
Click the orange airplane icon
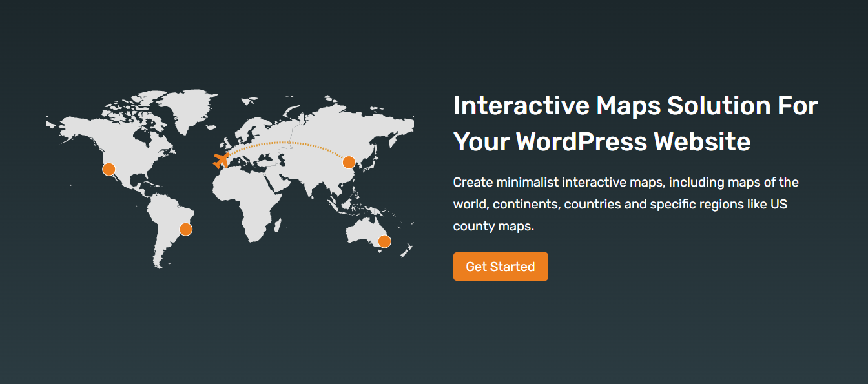click(x=221, y=161)
